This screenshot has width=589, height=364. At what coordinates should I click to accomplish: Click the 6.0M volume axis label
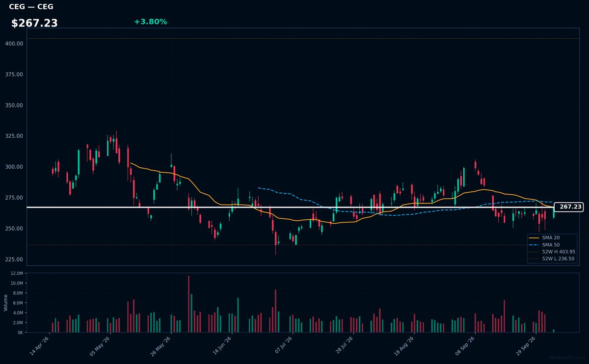17,303
